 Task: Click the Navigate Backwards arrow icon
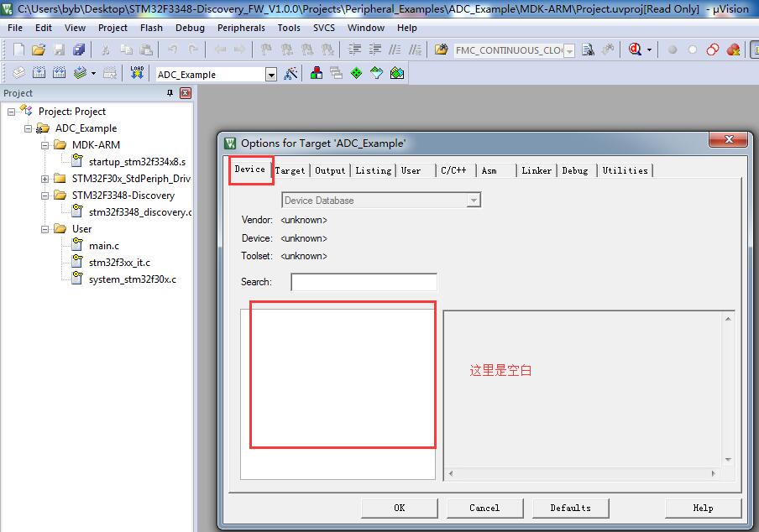220,50
